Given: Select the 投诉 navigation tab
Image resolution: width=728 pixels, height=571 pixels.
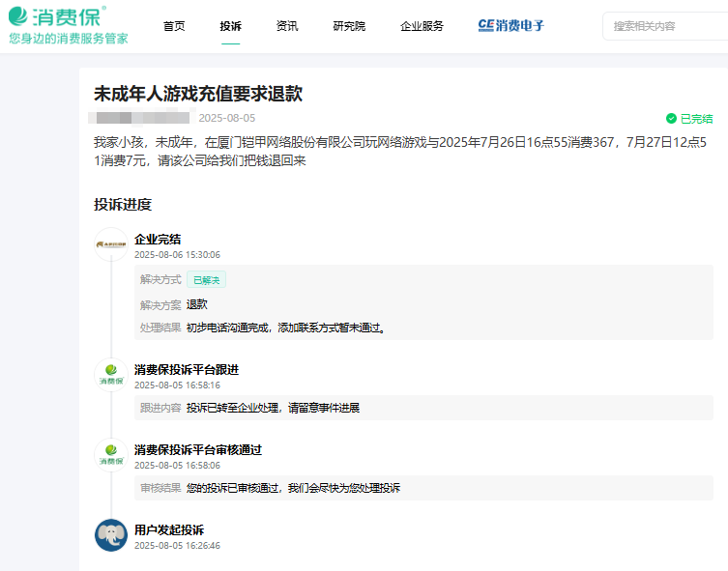Looking at the screenshot, I should pyautogui.click(x=230, y=26).
